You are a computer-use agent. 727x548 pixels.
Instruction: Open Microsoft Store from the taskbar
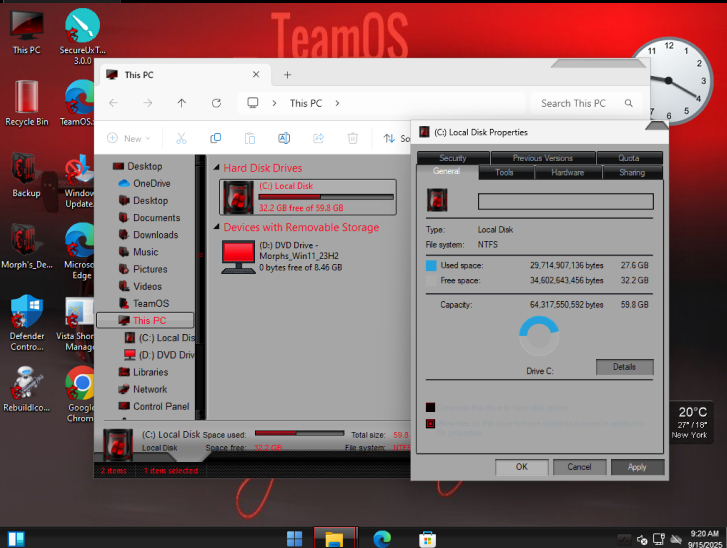point(427,539)
